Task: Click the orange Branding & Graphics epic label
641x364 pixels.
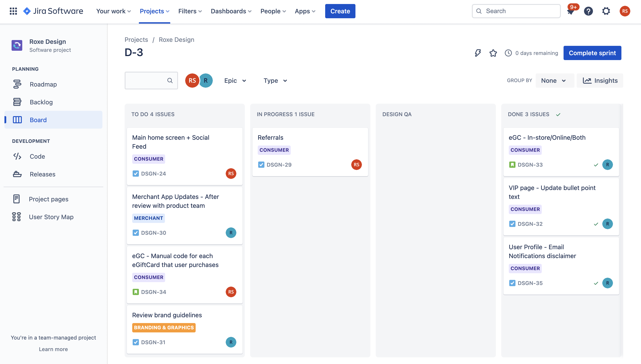Action: (x=164, y=328)
